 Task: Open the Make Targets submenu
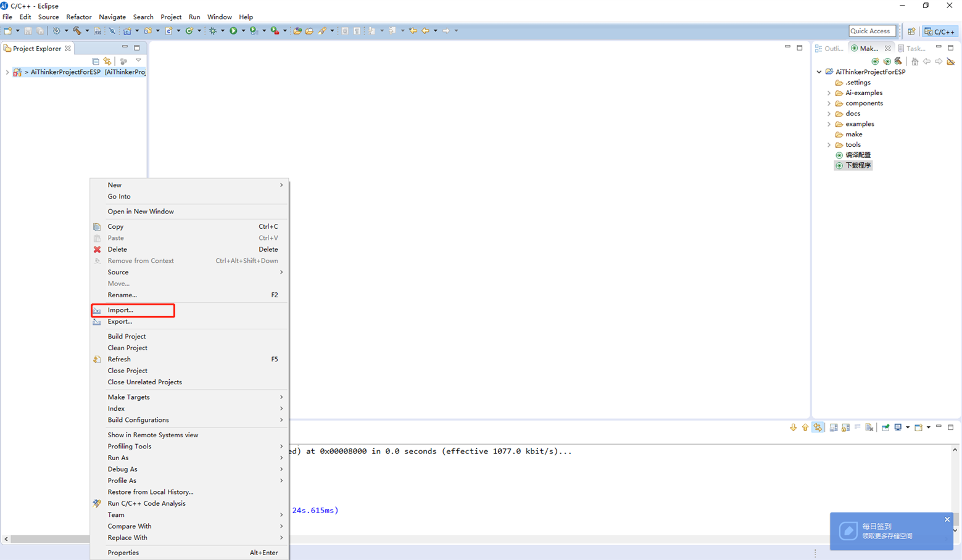(190, 397)
